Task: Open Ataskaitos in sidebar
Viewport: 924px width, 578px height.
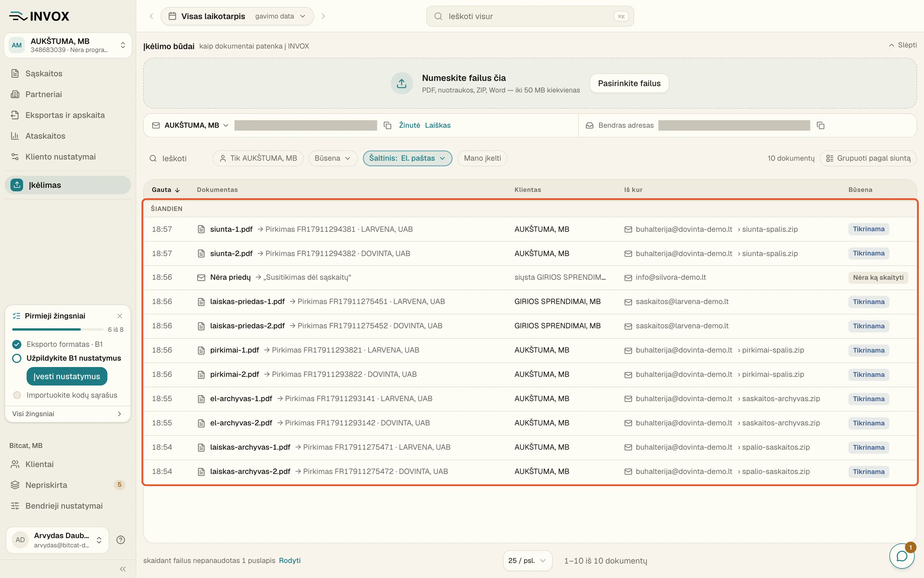Action: click(x=68, y=136)
